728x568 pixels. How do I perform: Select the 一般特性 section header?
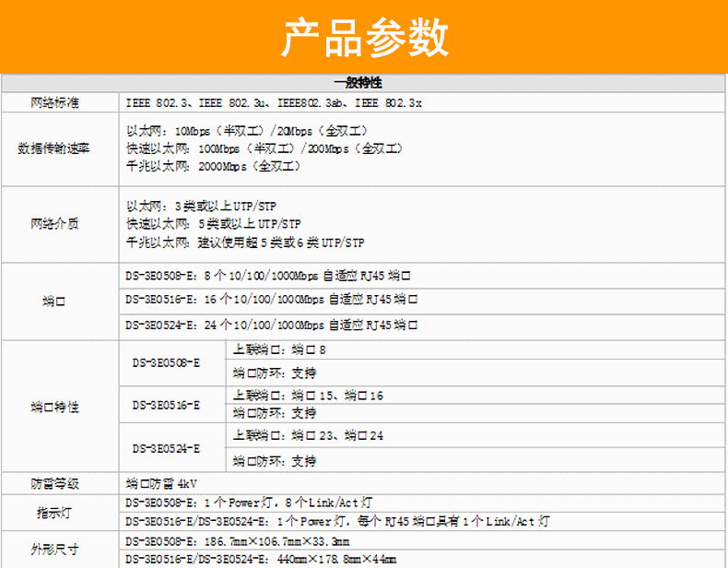(x=358, y=83)
